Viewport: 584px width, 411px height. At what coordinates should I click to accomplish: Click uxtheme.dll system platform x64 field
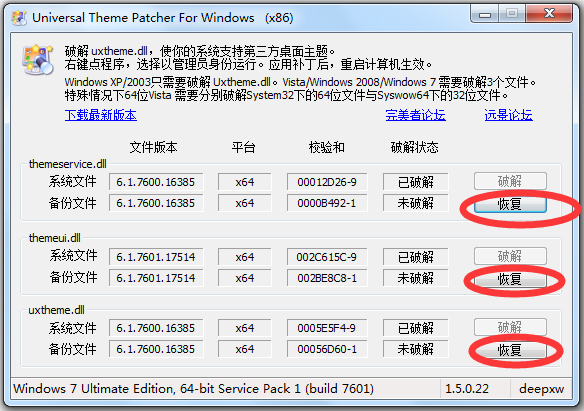[x=245, y=328]
